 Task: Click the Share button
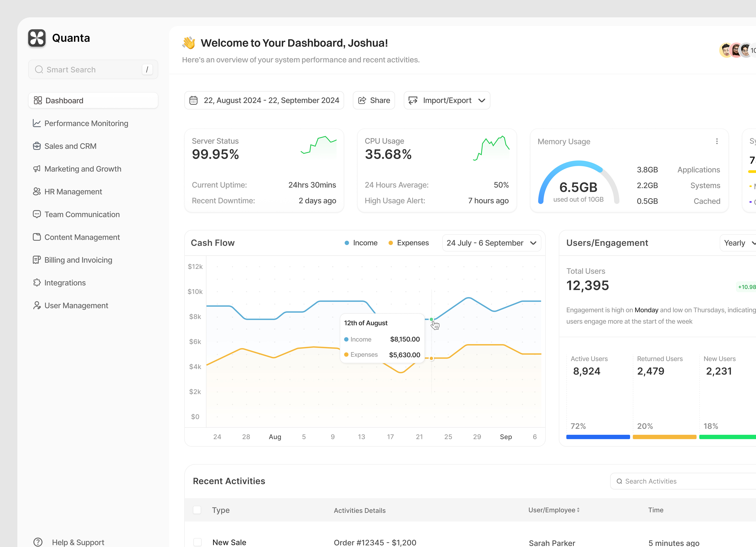tap(374, 100)
